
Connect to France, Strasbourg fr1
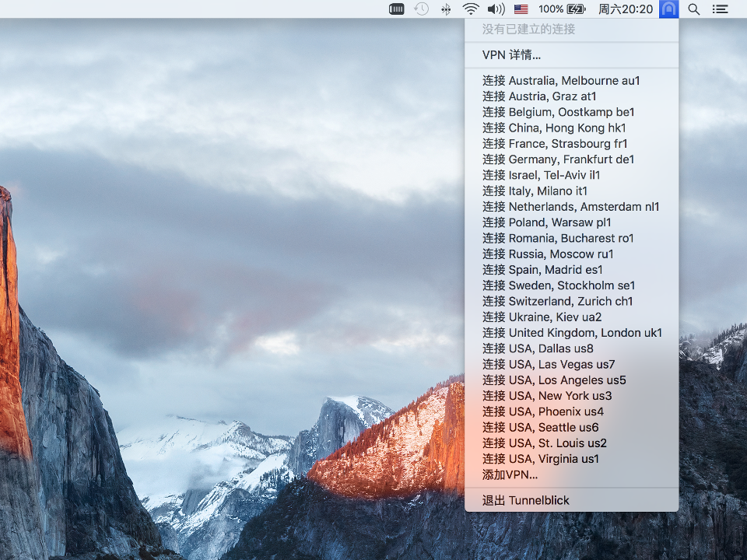572,143
